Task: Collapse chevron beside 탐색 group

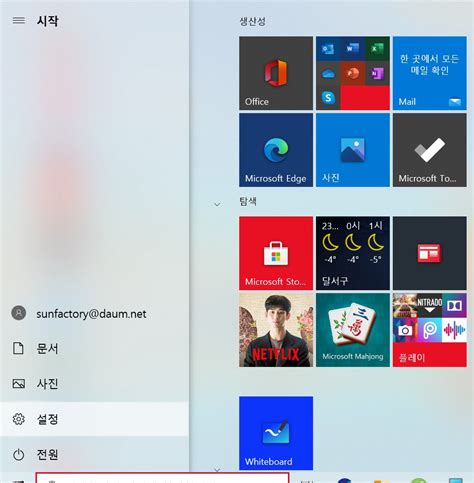Action: [217, 204]
